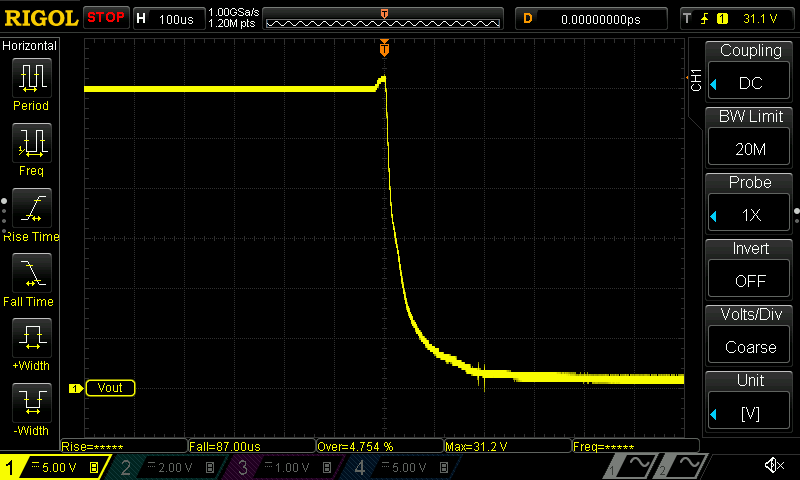This screenshot has width=800, height=480.
Task: Click channel 4 bandwidth limit B indicator
Action: coord(444,467)
